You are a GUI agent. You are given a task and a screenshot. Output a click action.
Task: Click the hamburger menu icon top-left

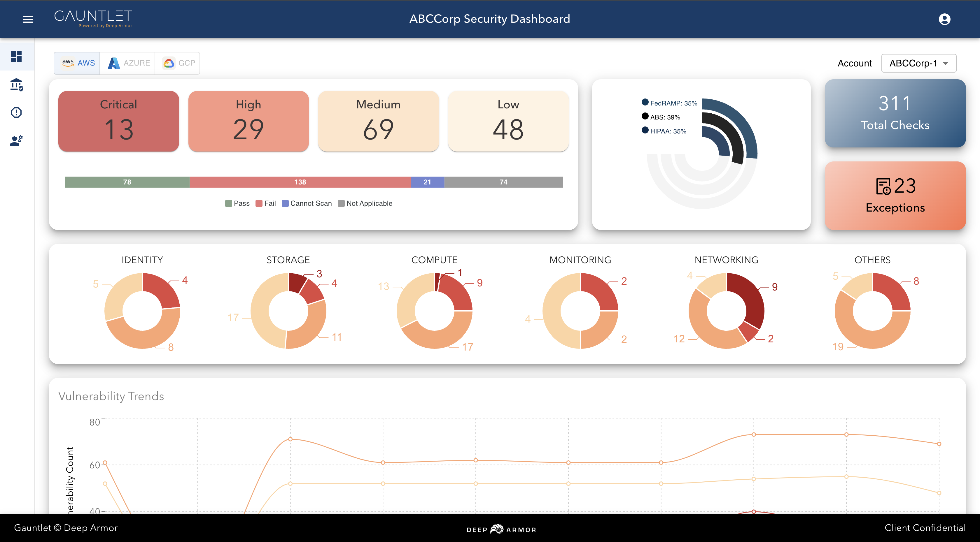pyautogui.click(x=27, y=19)
